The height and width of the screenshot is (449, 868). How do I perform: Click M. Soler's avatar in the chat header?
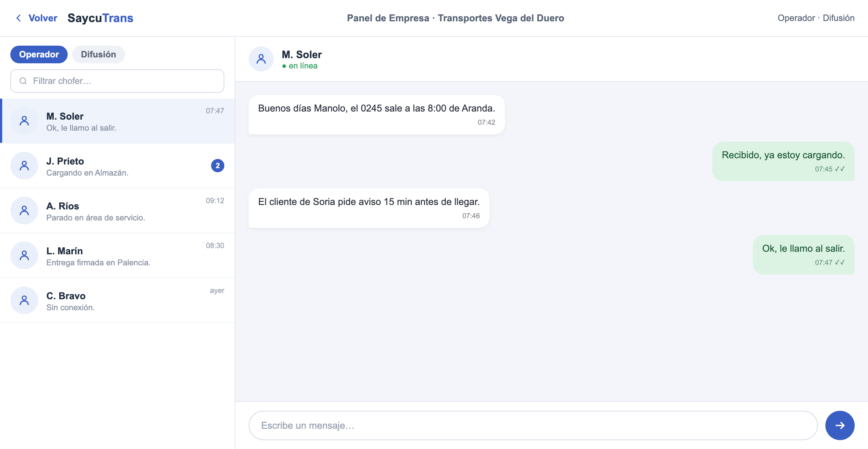coord(261,59)
